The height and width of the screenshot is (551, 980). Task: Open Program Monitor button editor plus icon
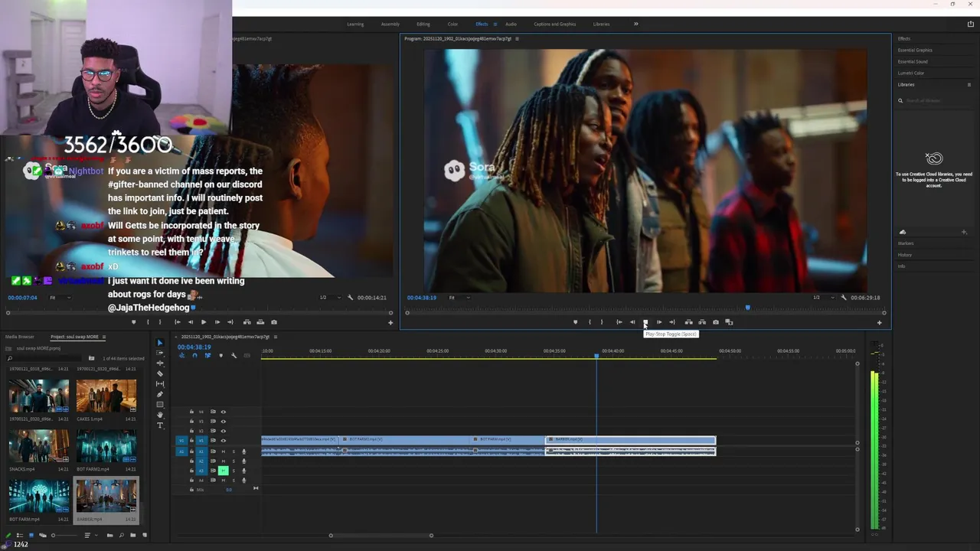[879, 322]
